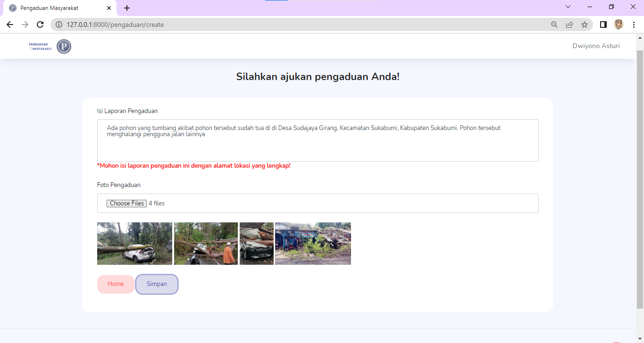
Task: Open Dwiyono Asturi user menu
Action: tap(596, 46)
